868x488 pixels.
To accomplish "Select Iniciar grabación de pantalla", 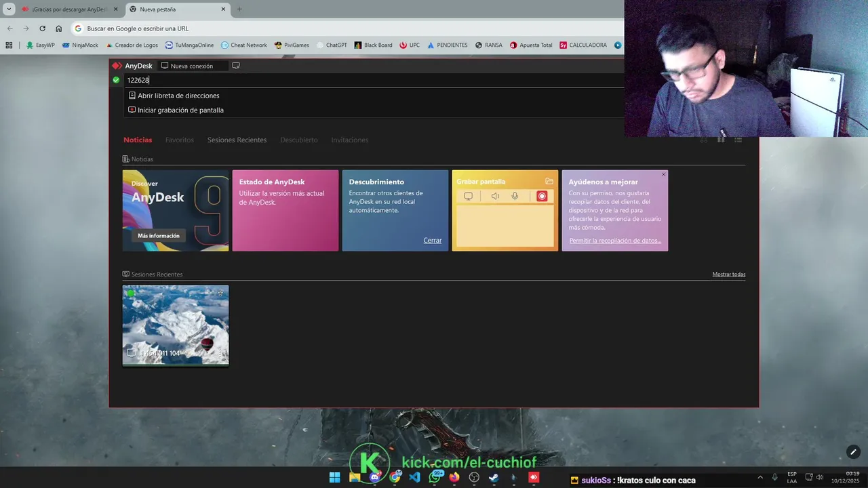I will tap(176, 110).
